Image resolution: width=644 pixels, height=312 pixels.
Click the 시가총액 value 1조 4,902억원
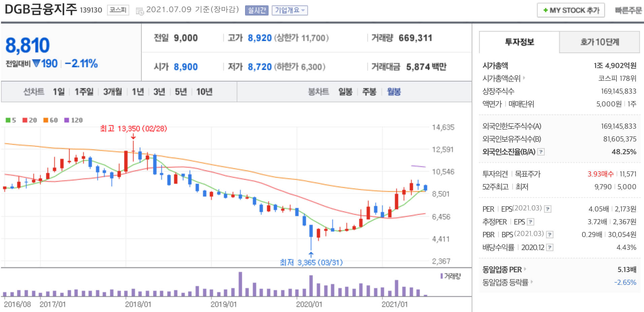pos(615,65)
